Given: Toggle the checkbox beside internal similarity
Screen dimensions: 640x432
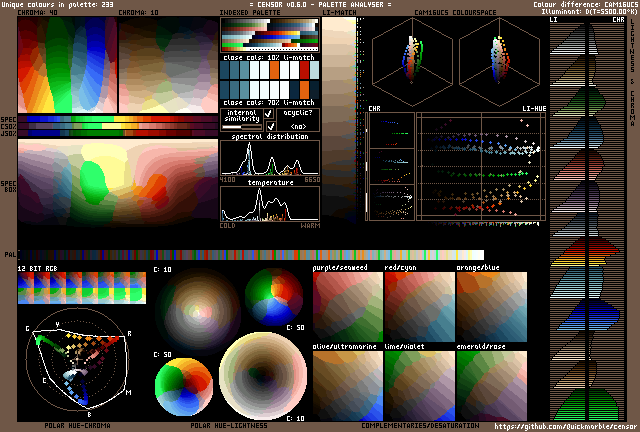Looking at the screenshot, I should (268, 114).
